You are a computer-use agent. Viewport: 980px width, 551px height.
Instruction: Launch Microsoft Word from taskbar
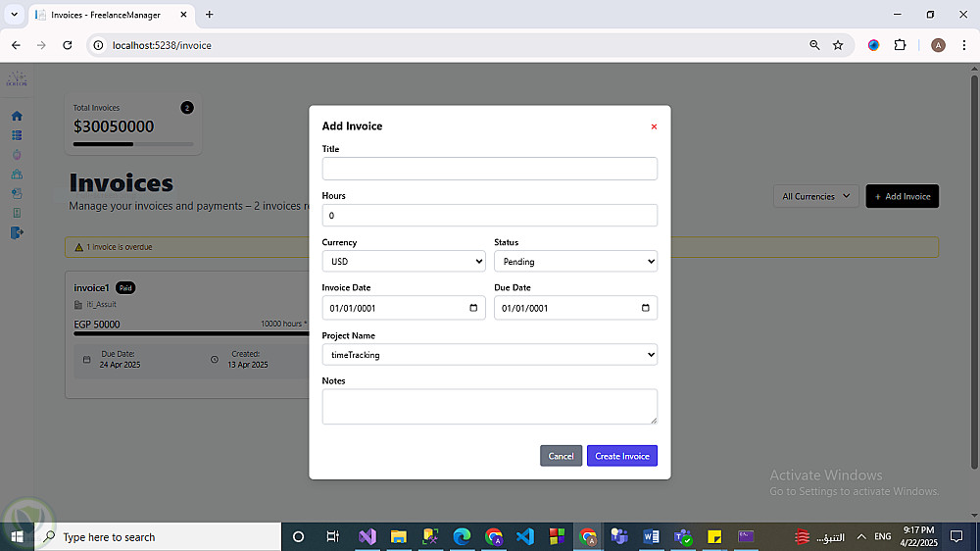[x=651, y=536]
